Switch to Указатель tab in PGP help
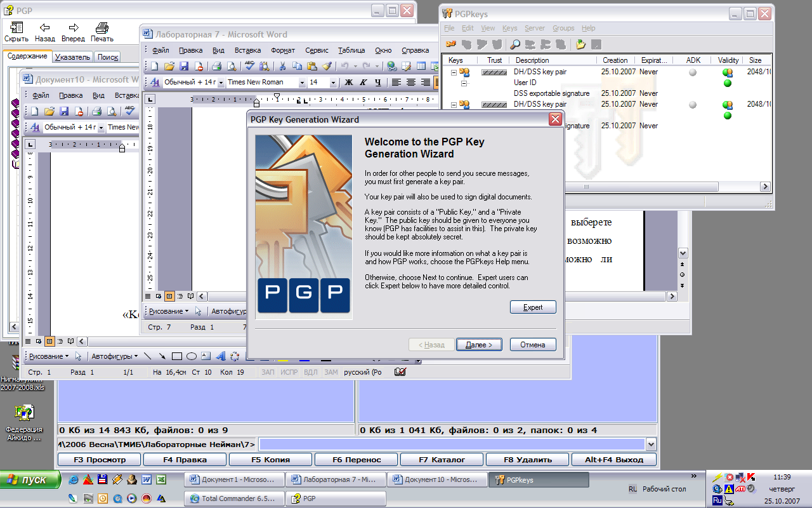 pos(72,57)
